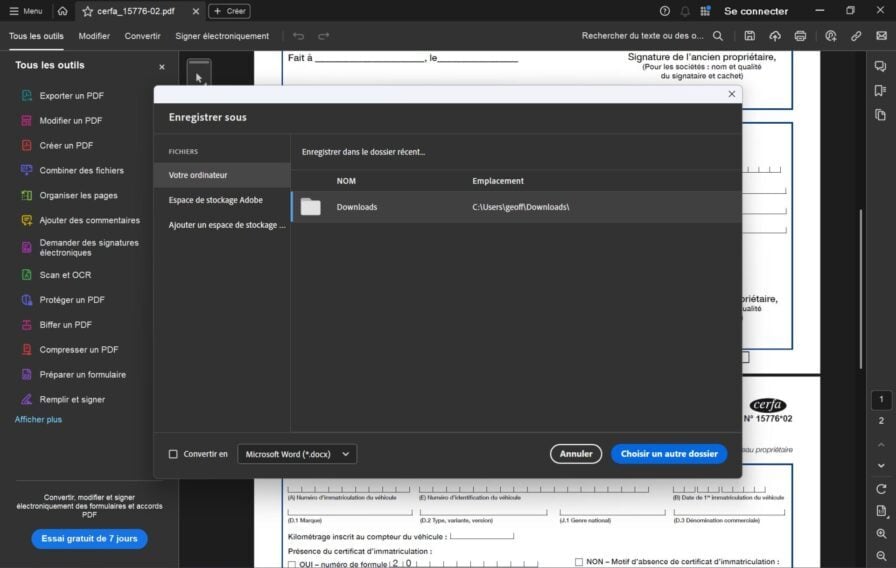Open Préparer un formulaire tool
Image resolution: width=896 pixels, height=568 pixels.
coord(82,375)
